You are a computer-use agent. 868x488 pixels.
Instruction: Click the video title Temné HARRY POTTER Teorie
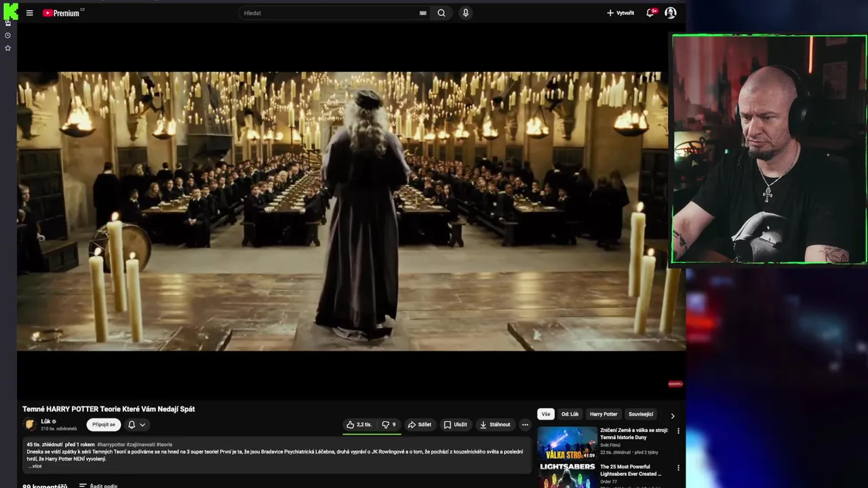108,409
